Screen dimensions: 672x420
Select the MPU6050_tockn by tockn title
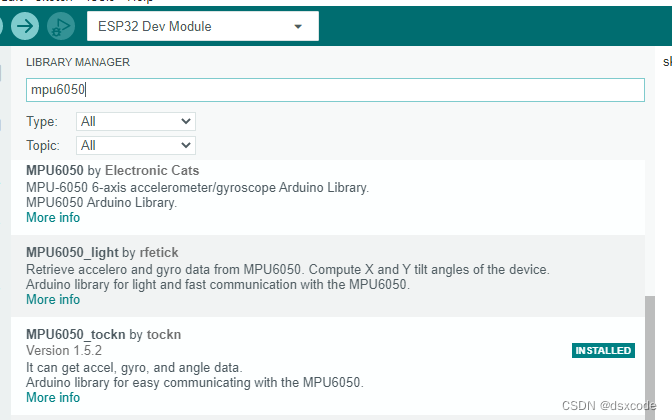pyautogui.click(x=104, y=333)
